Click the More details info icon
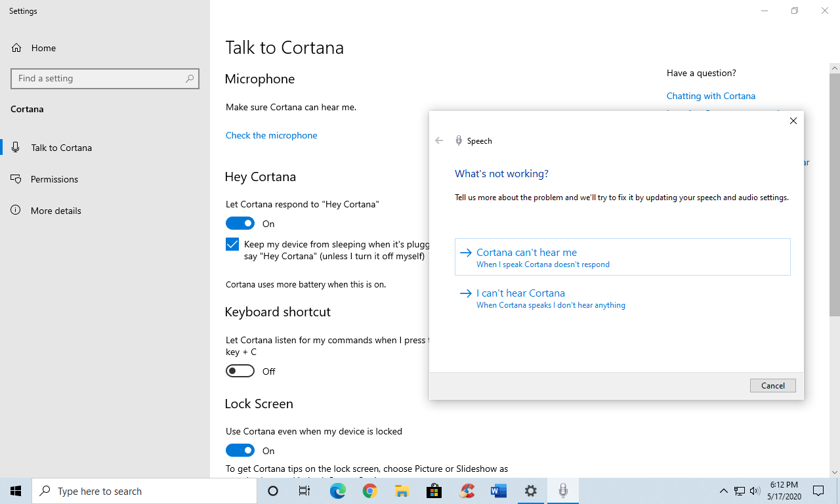840x504 pixels. pyautogui.click(x=16, y=211)
